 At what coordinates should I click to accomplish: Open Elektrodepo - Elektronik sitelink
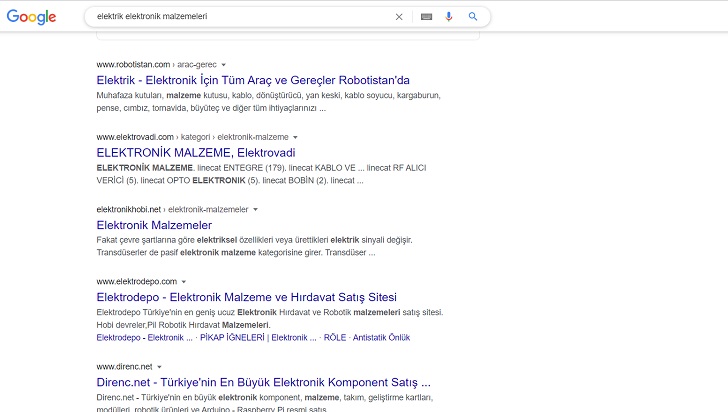click(144, 338)
